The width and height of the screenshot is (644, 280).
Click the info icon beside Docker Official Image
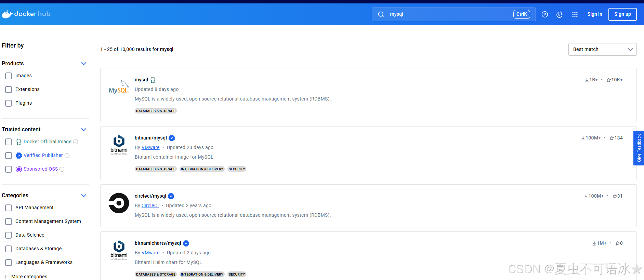click(76, 142)
